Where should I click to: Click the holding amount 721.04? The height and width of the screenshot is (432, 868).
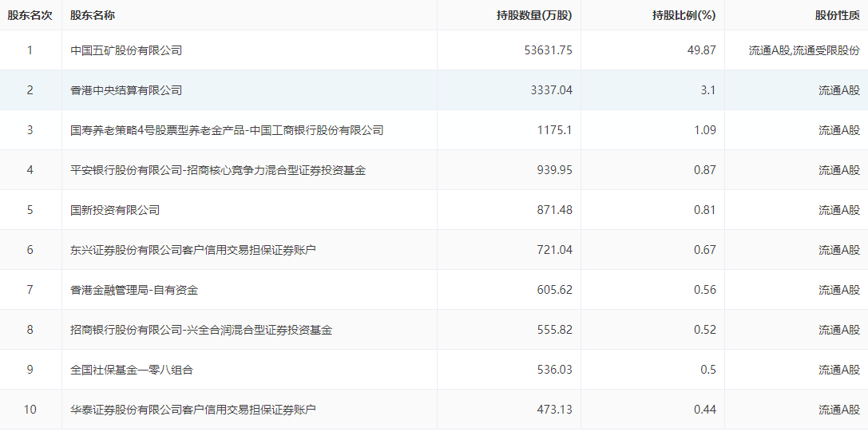555,250
